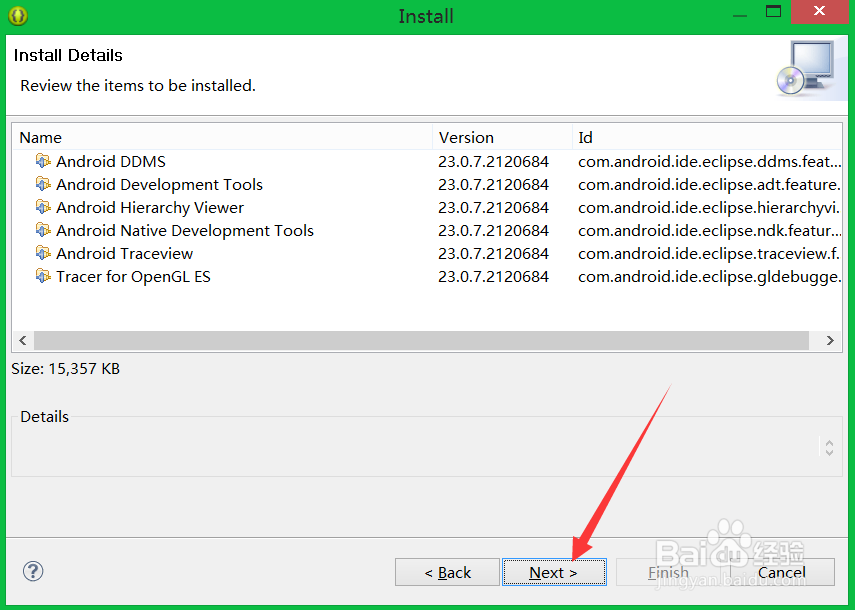Click the Android Development Tools feature icon

tap(43, 184)
